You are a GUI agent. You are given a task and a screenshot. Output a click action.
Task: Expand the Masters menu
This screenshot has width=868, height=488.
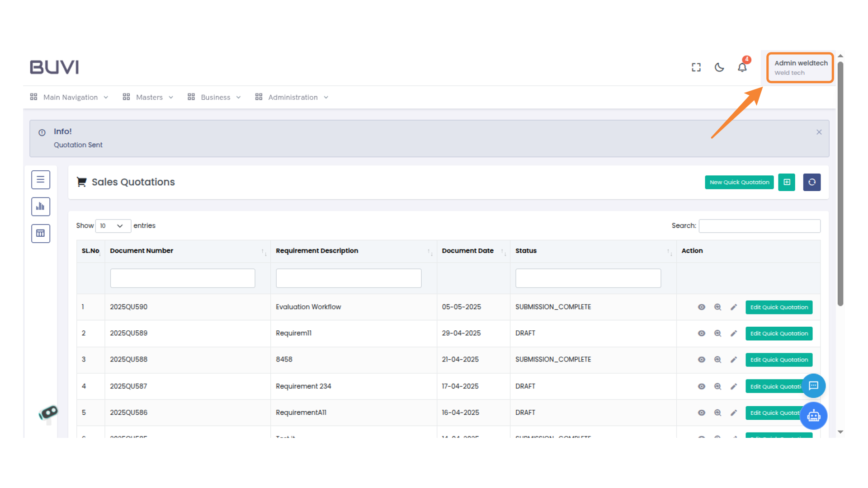149,97
